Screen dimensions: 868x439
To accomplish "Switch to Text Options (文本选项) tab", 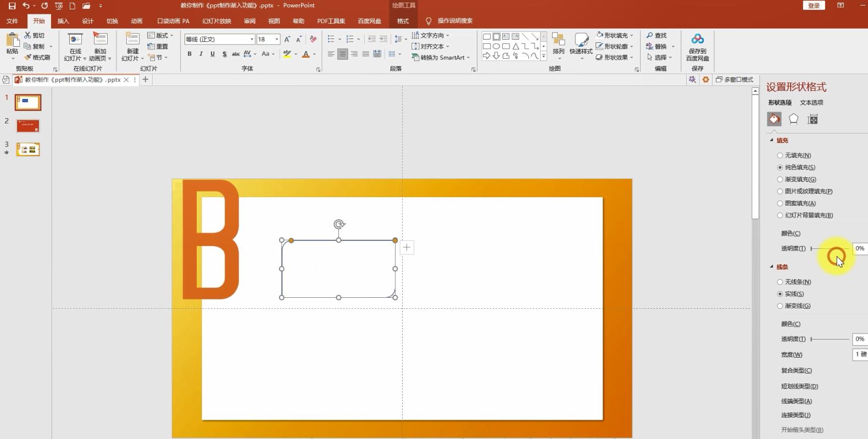I will coord(811,103).
